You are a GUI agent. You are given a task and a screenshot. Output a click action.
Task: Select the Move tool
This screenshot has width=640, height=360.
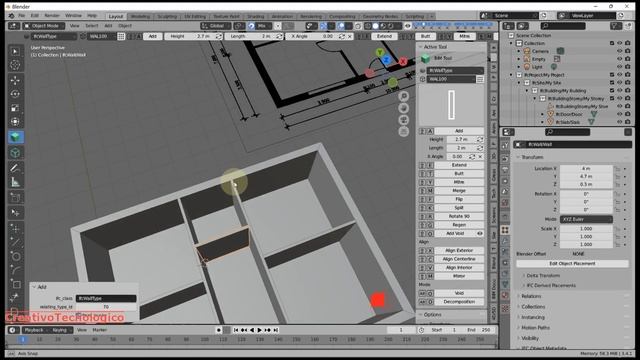(15, 80)
